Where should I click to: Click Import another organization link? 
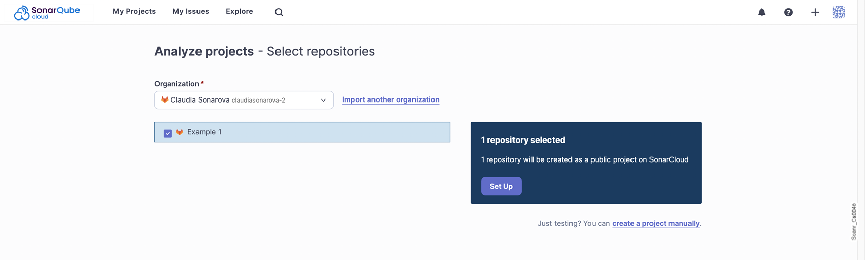click(x=390, y=99)
